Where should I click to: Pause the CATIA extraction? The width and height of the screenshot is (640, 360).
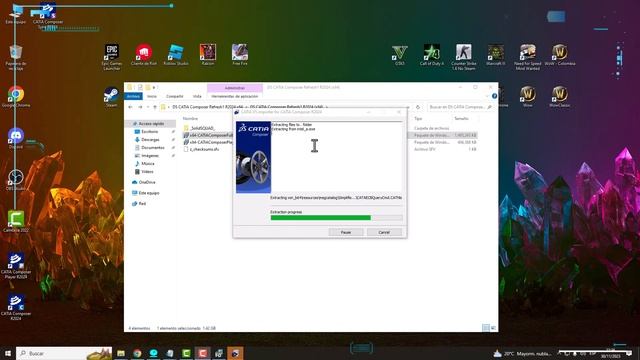[346, 232]
